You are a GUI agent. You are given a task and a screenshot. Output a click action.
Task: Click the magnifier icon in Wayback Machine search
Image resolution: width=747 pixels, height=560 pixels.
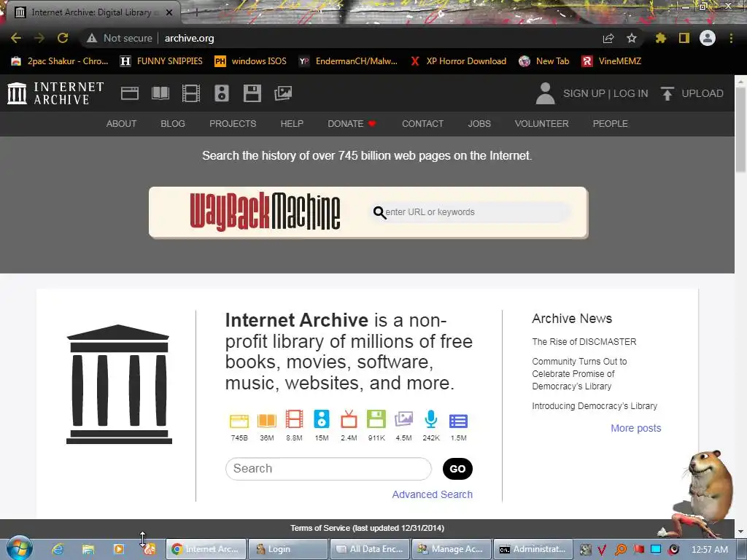tap(379, 212)
